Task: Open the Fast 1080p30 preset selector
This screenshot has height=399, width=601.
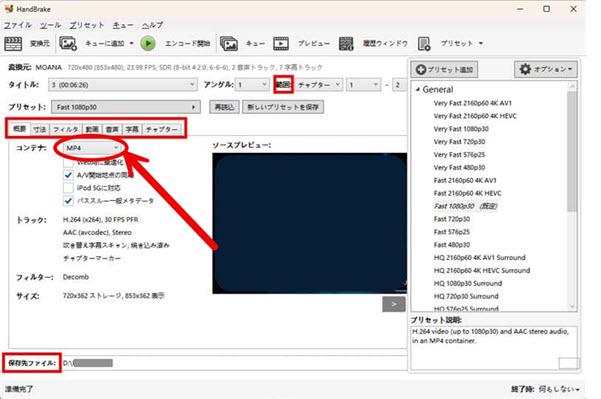Action: [126, 107]
